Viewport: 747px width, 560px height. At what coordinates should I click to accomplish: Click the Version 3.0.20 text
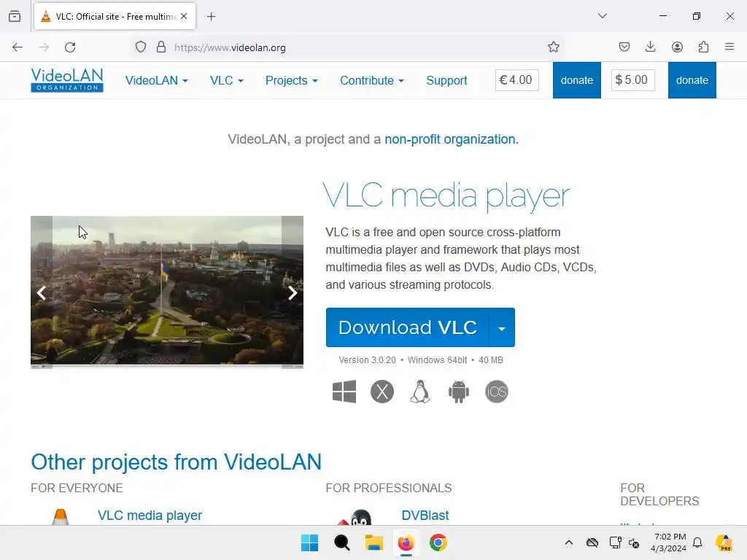(368, 360)
